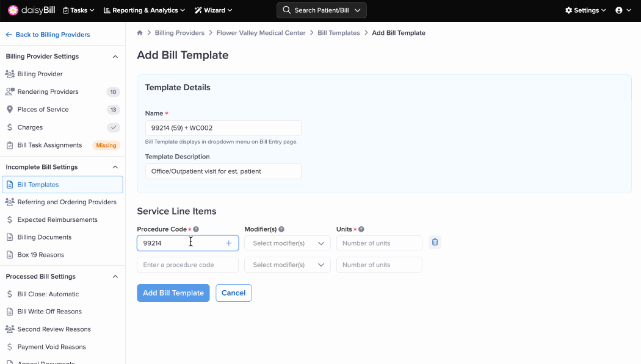Go back to Billing Providers link

[48, 35]
